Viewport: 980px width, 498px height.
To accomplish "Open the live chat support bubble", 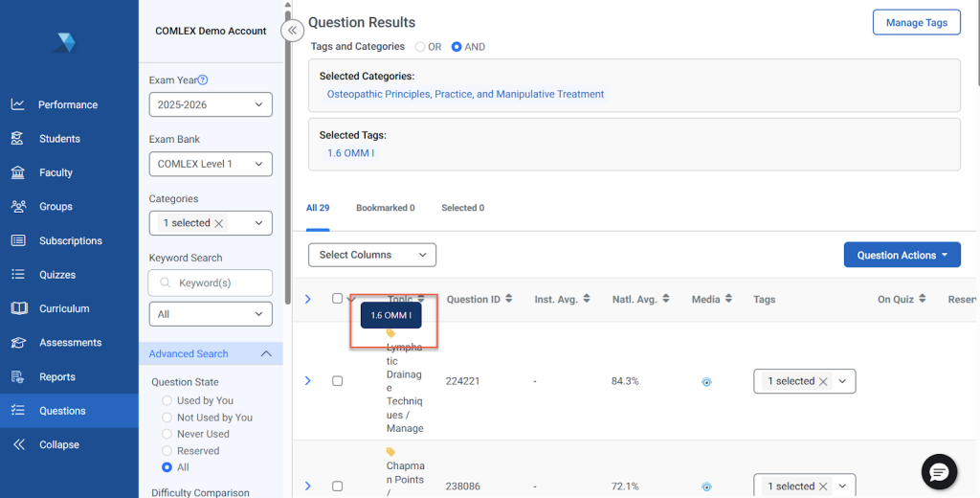I will point(939,471).
